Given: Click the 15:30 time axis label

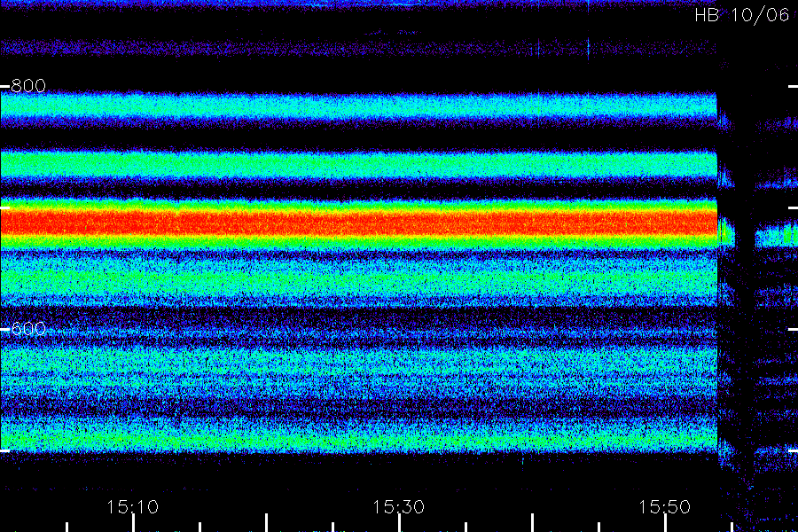Looking at the screenshot, I should point(398,507).
